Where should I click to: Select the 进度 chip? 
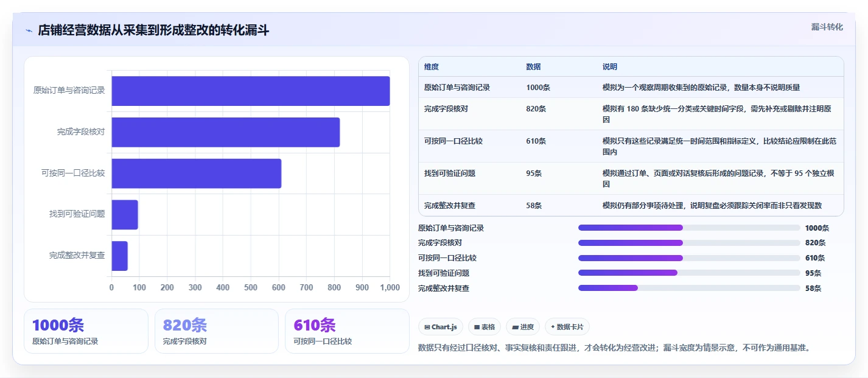pyautogui.click(x=523, y=327)
